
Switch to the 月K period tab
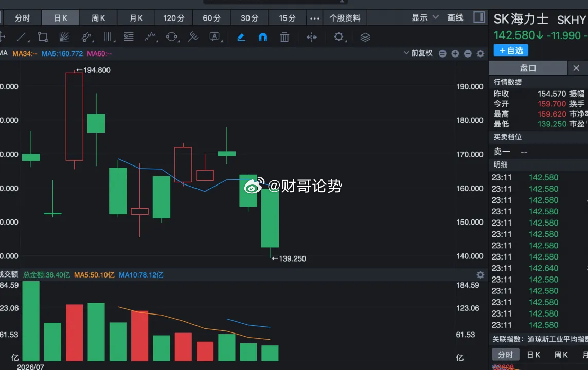[136, 18]
